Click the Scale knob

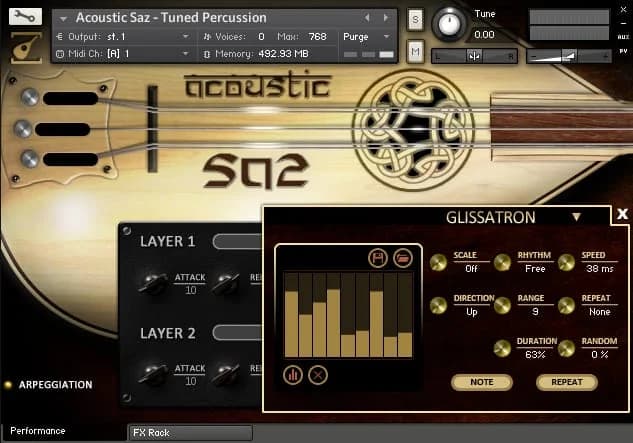coord(438,262)
